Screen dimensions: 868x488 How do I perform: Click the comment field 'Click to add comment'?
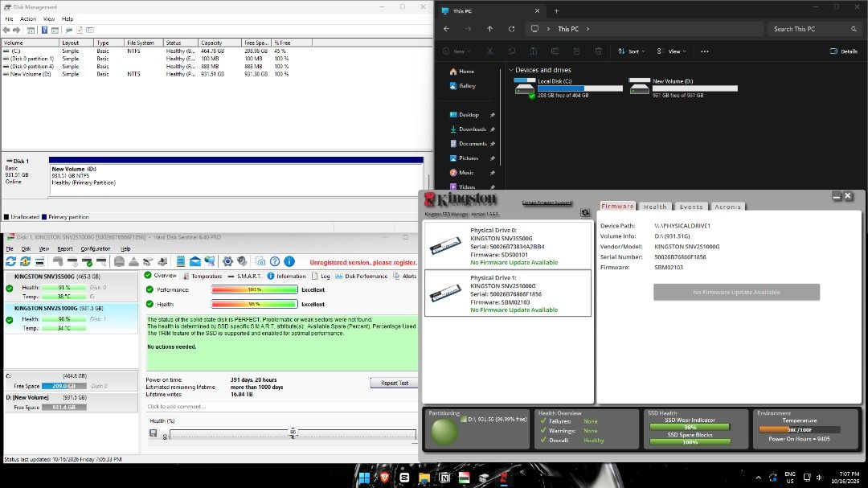click(x=281, y=407)
